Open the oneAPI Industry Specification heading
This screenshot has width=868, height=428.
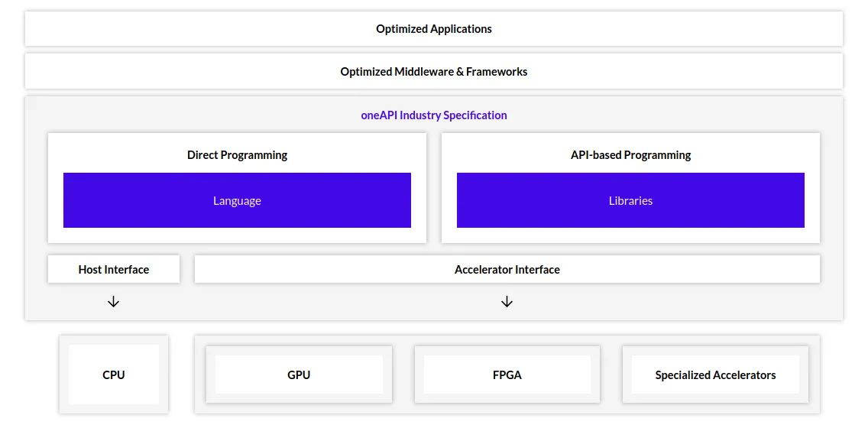(x=434, y=115)
